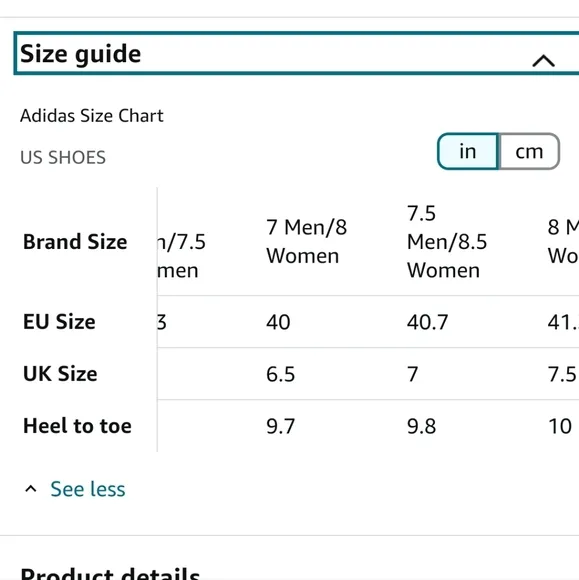Collapse the Size guide section header
This screenshot has height=580, width=579.
297,54
